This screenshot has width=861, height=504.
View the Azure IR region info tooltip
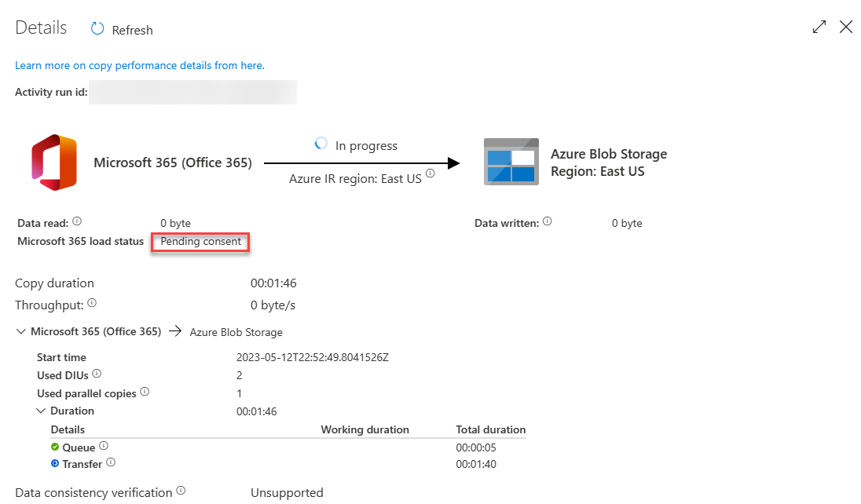pyautogui.click(x=430, y=173)
